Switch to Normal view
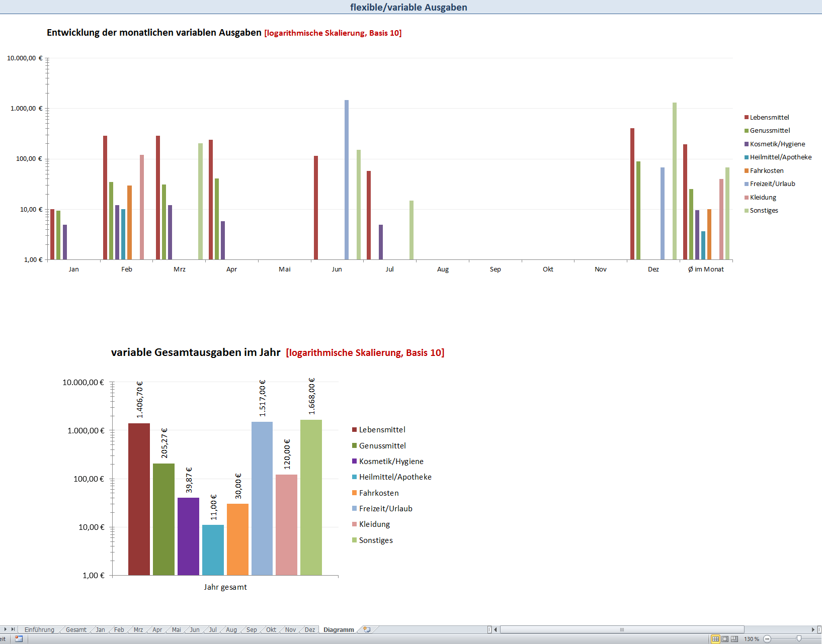This screenshot has height=644, width=822. tap(715, 639)
